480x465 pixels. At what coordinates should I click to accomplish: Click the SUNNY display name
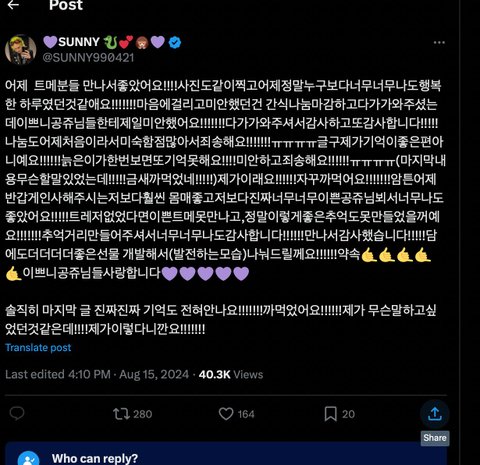[79, 42]
